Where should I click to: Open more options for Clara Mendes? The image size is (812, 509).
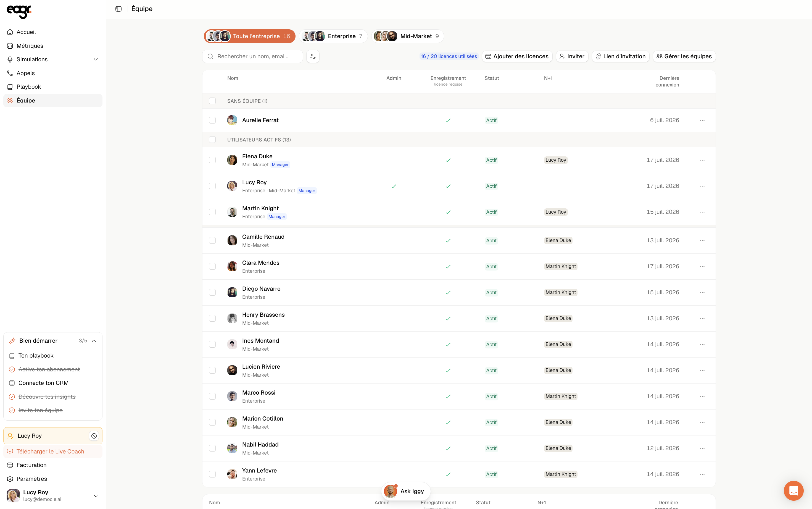click(x=702, y=266)
